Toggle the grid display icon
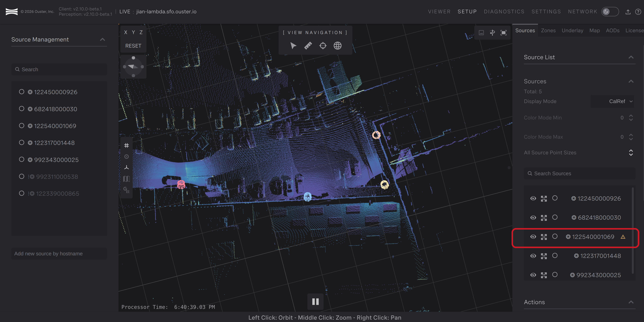The width and height of the screenshot is (644, 322). [127, 145]
